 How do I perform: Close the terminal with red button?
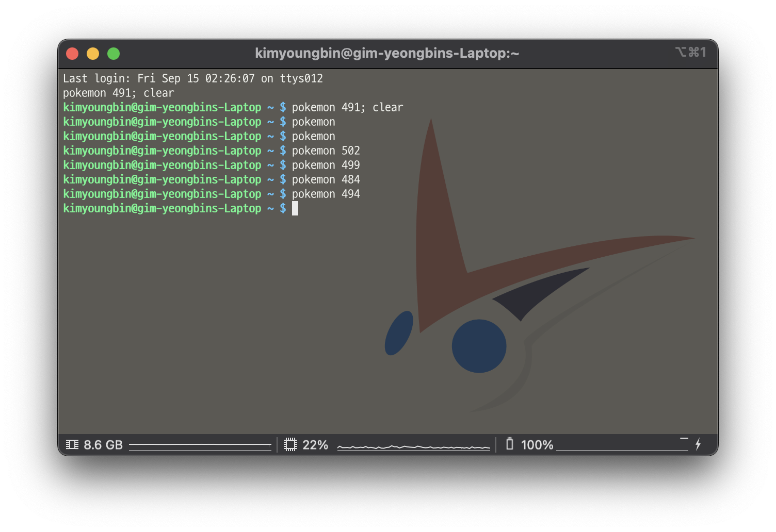tap(72, 54)
